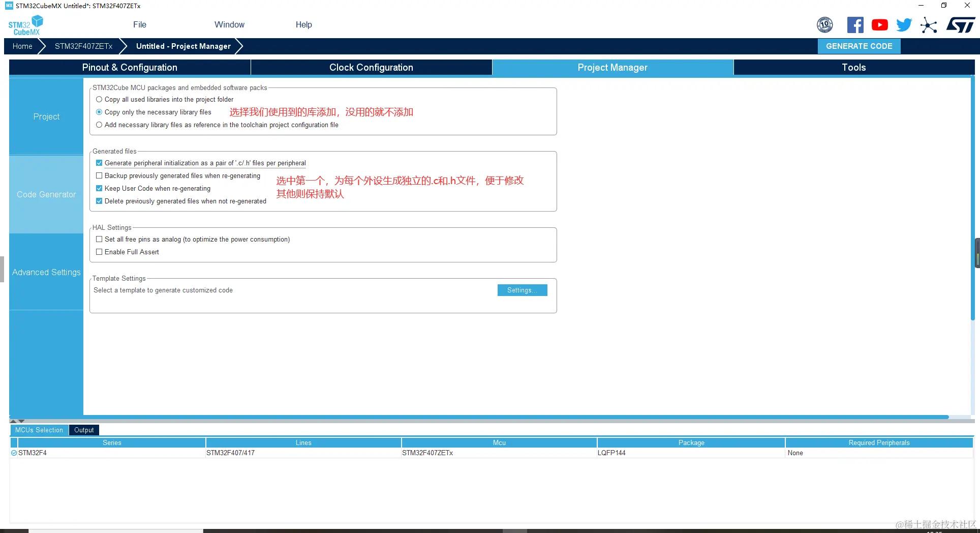Open the ST logo icon
The width and height of the screenshot is (980, 533).
click(x=961, y=24)
